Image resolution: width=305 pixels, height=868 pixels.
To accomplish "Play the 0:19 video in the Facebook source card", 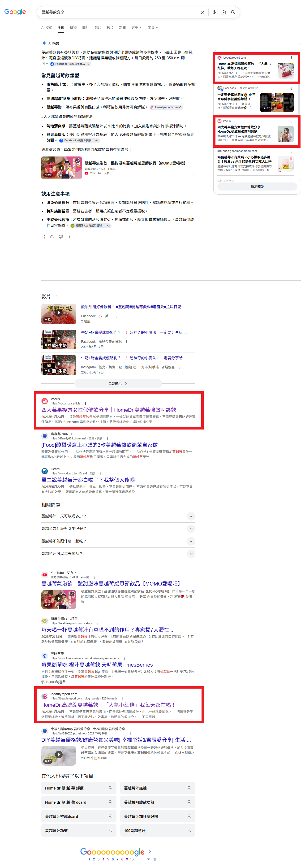I will (277, 102).
